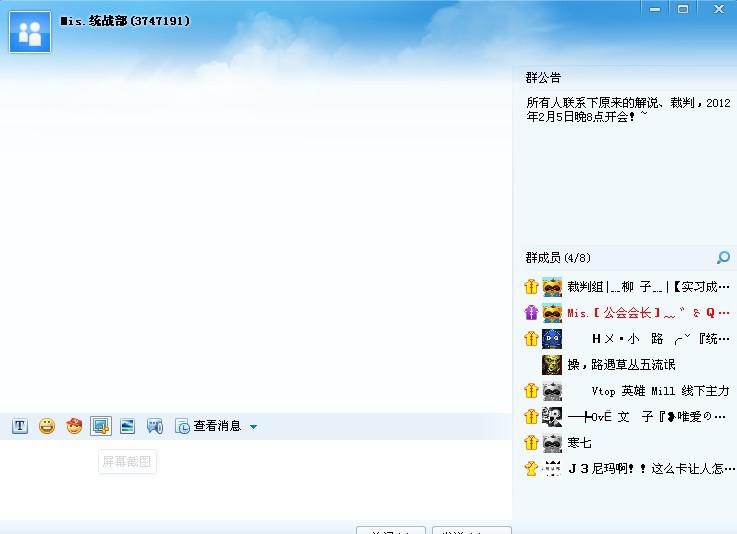The width and height of the screenshot is (737, 534).
Task: Click the speech bubble icon beside the picture icon
Action: point(155,426)
